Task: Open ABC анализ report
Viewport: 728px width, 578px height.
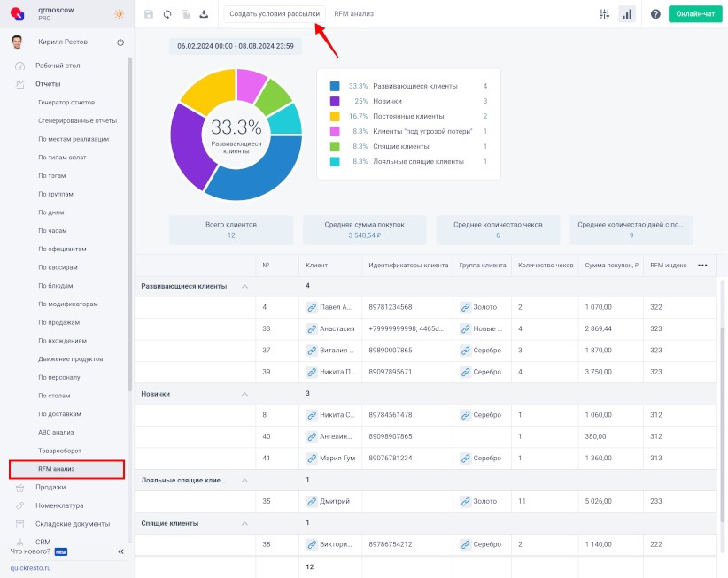Action: tap(56, 432)
